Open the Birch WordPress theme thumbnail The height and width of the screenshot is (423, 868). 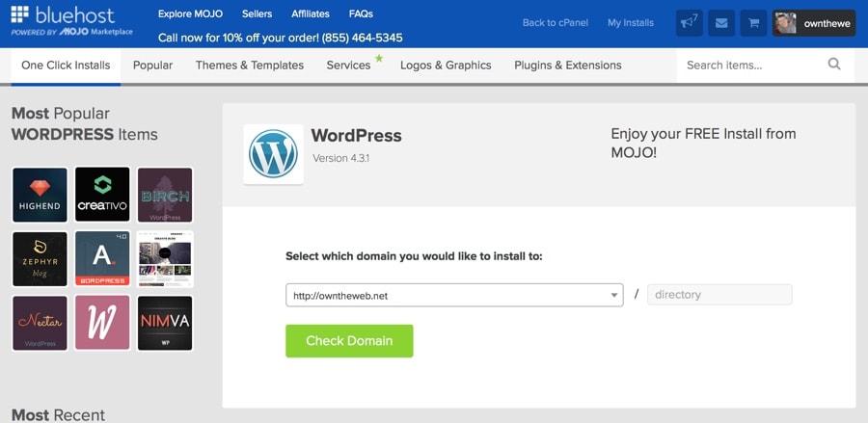tap(165, 196)
